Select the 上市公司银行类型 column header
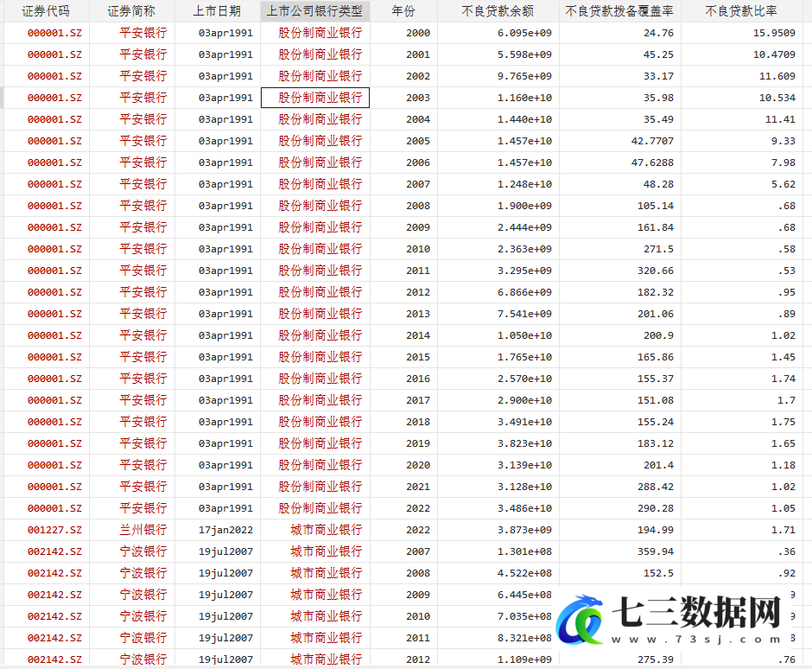The image size is (812, 669). (x=314, y=11)
